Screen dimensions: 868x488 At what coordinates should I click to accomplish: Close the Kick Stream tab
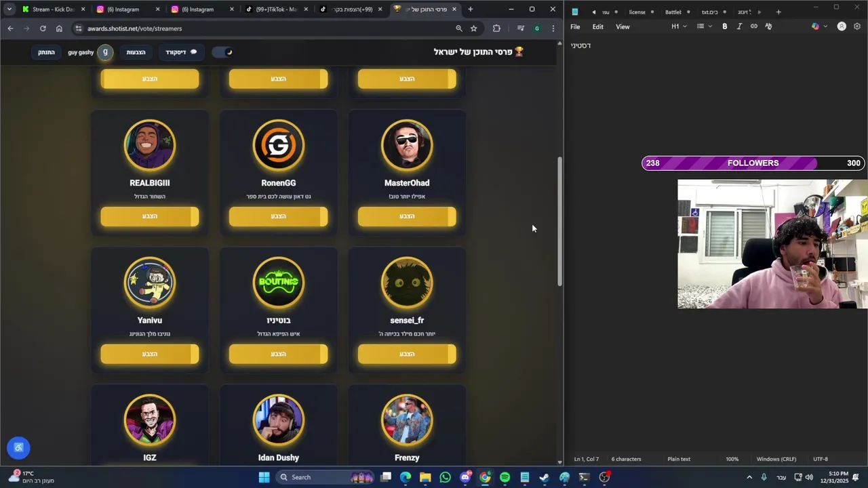click(83, 9)
